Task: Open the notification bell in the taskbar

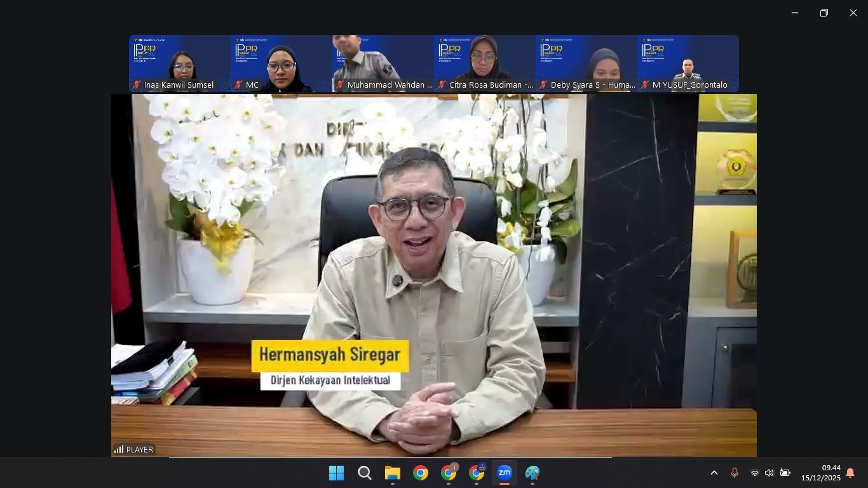Action: coord(850,473)
